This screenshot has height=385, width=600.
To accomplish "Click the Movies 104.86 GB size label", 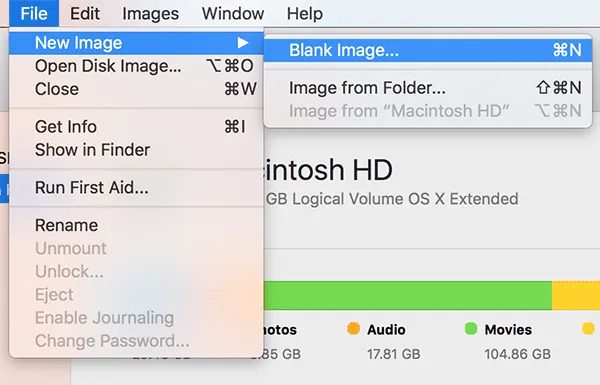I will click(517, 354).
